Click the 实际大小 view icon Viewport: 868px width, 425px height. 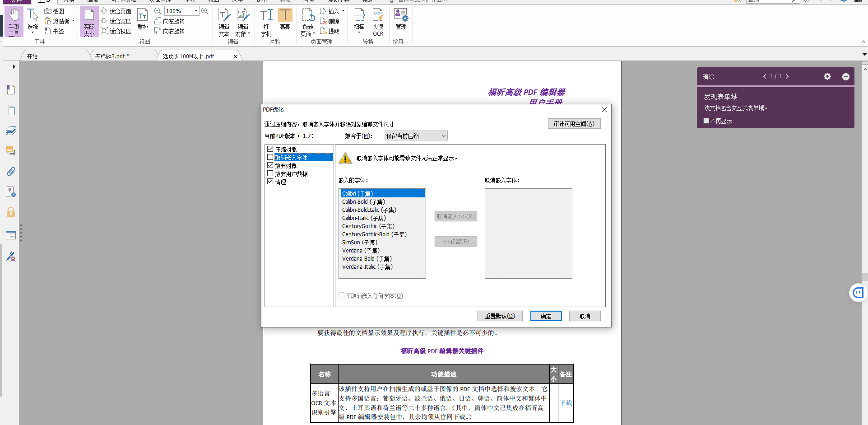pyautogui.click(x=89, y=21)
